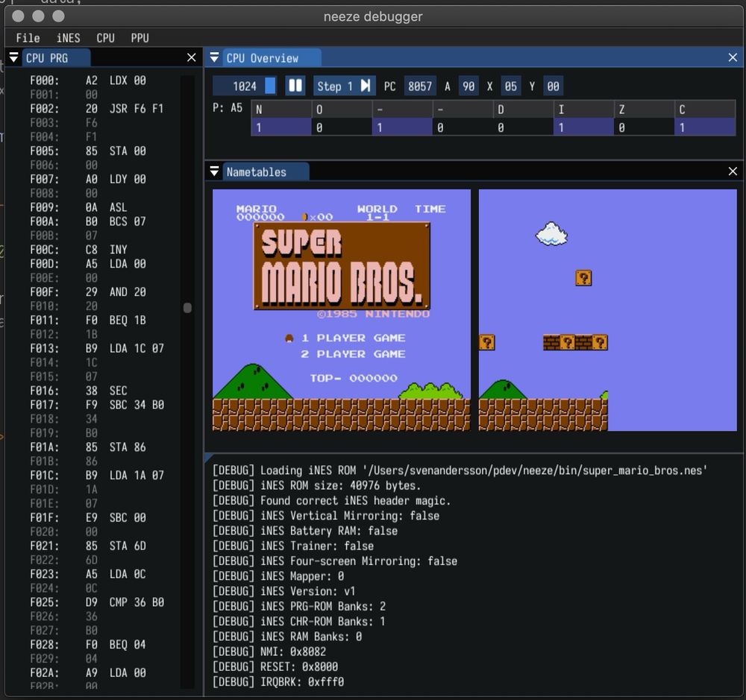
Task: Click the macOS red close window button
Action: [18, 16]
